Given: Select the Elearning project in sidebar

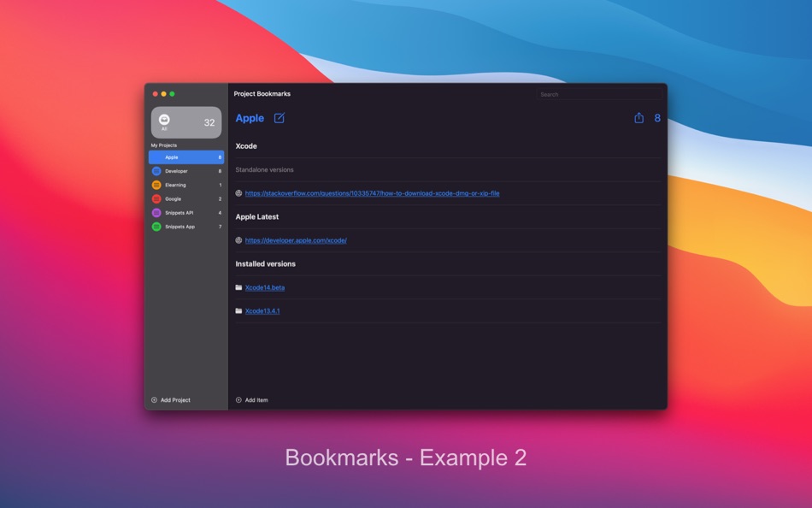Looking at the screenshot, I should 186,185.
